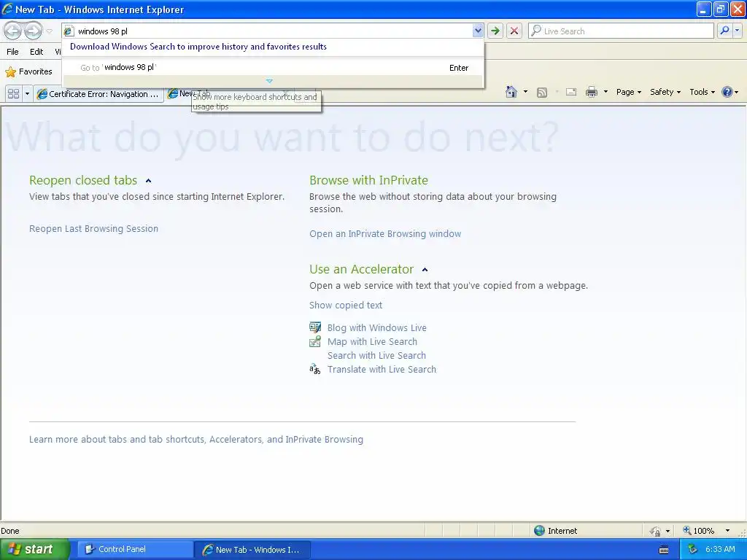The width and height of the screenshot is (747, 560).
Task: Click the address bar page icon
Action: point(69,31)
